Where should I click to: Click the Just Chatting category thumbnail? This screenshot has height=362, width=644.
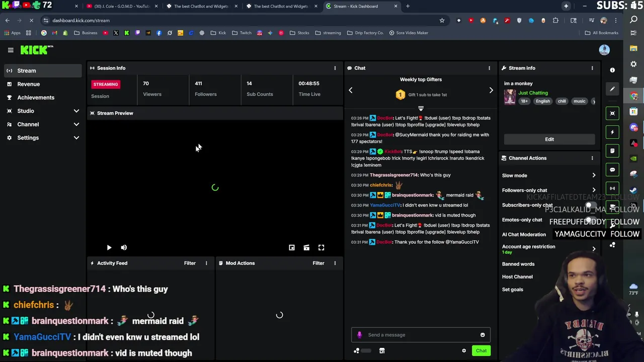(510, 97)
